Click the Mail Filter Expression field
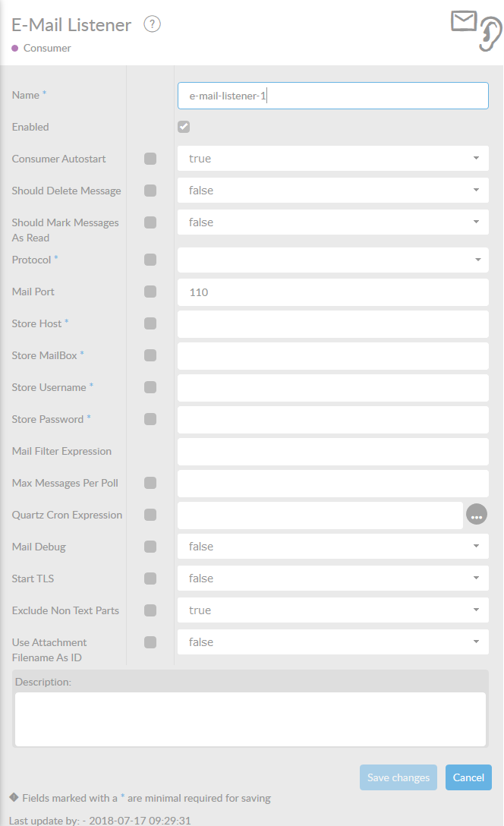Screen dimensions: 504x826 [x=332, y=451]
